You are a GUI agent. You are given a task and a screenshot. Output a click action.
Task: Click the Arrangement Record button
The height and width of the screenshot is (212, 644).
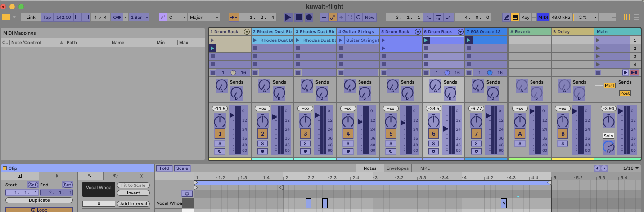click(x=309, y=17)
